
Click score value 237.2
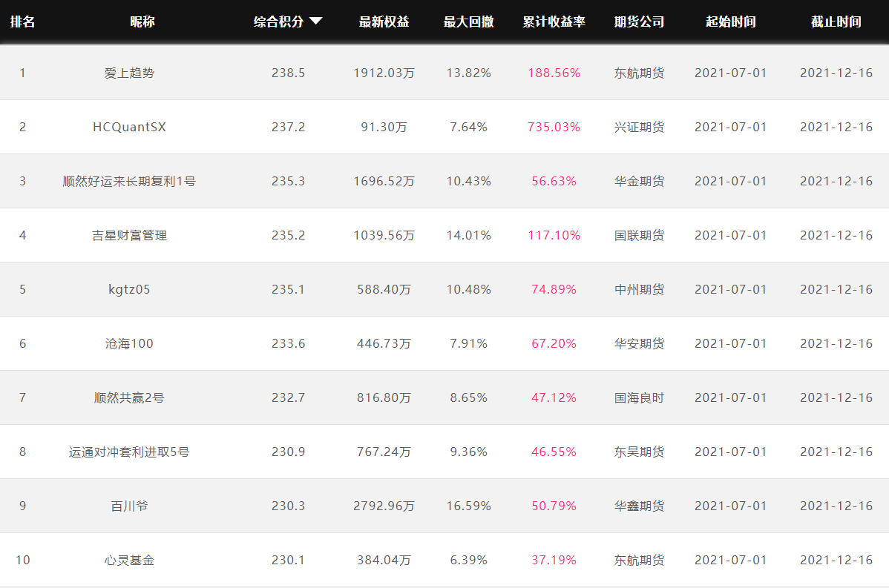(288, 127)
